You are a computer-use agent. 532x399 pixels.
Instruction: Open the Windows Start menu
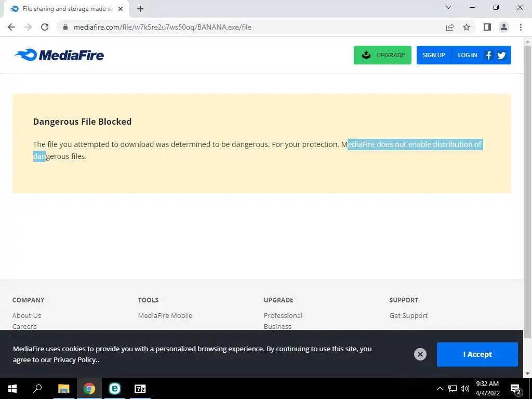click(x=12, y=389)
